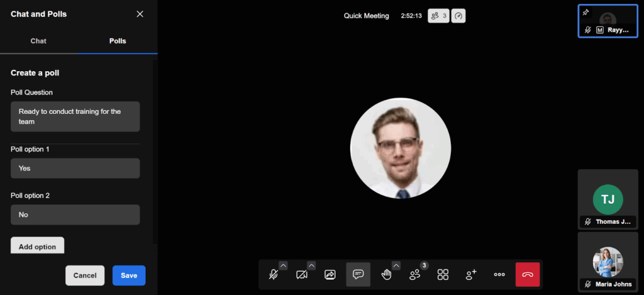Click the Poll option 1 input field
Screen dimensions: 644x295
point(75,169)
